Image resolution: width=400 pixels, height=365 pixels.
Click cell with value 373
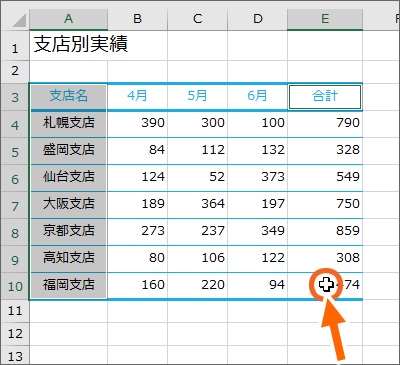pos(257,178)
